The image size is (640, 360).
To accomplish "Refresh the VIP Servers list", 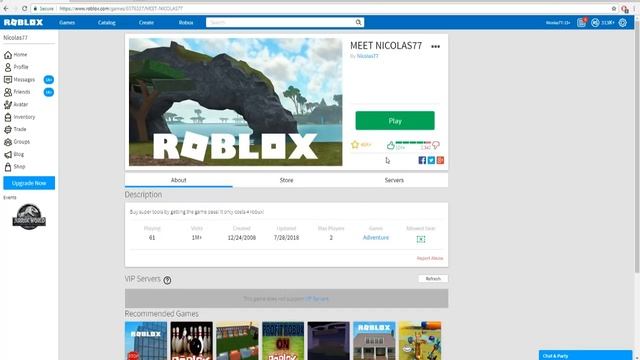I will click(433, 279).
